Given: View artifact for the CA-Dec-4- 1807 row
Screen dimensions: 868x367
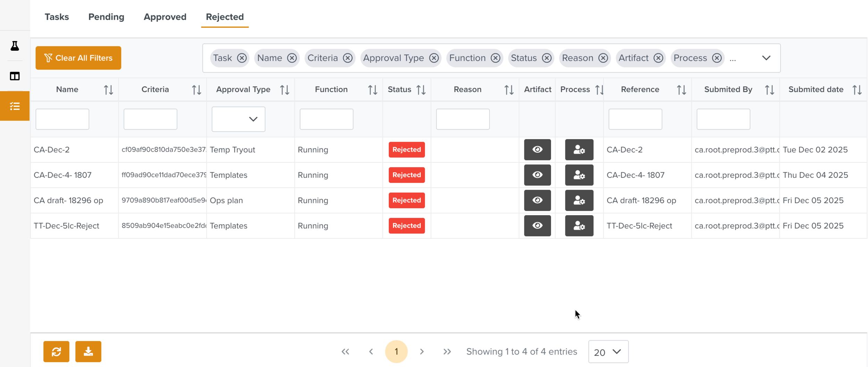Looking at the screenshot, I should [537, 175].
